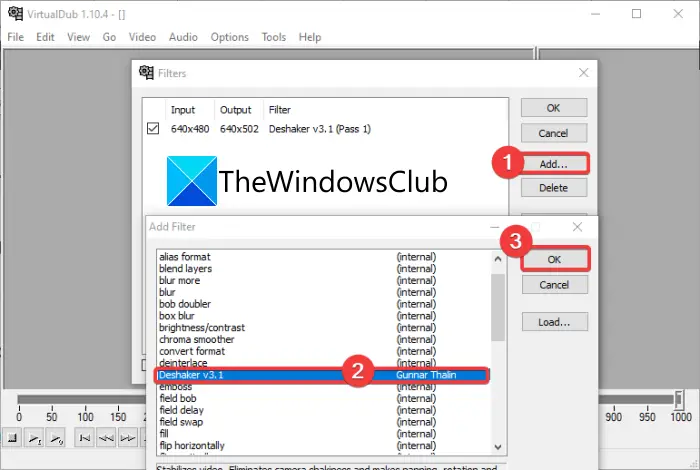Click Cancel in the Filters dialog
The image size is (700, 470).
coord(554,133)
